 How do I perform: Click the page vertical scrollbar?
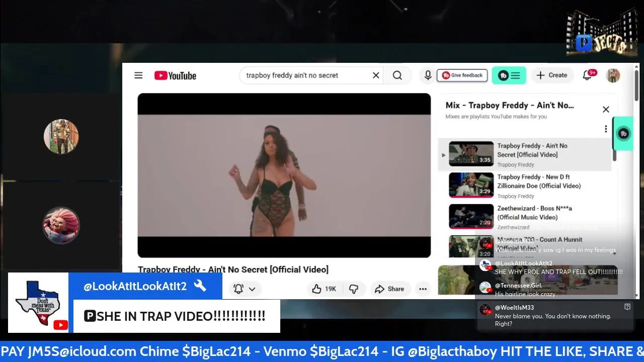pyautogui.click(x=636, y=85)
